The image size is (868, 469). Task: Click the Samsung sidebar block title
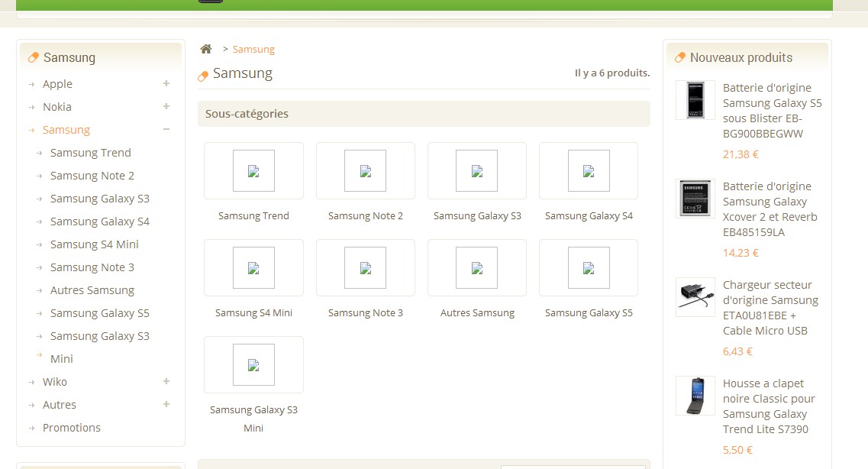coord(69,57)
